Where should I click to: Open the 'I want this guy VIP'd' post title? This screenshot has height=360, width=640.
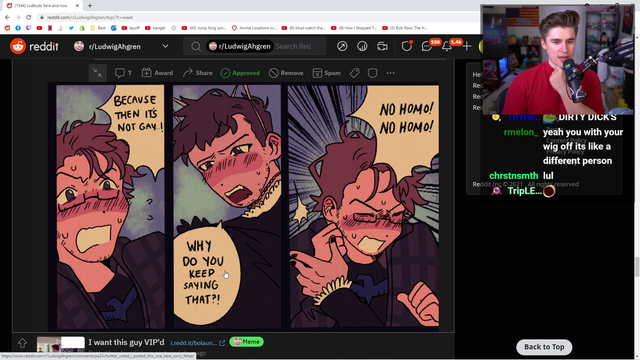[126, 342]
